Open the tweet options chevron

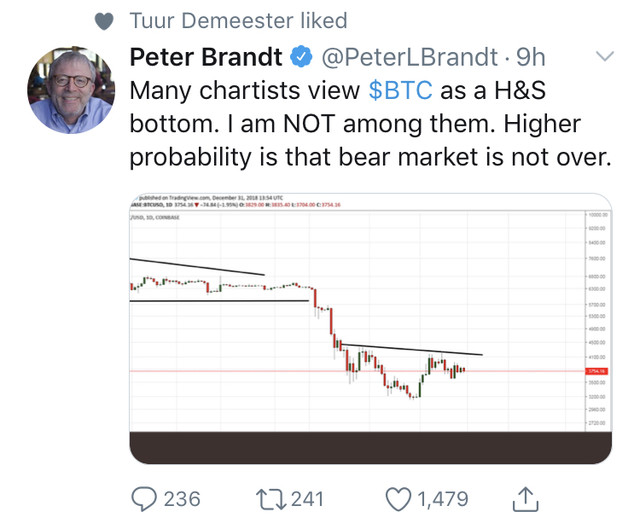(604, 56)
